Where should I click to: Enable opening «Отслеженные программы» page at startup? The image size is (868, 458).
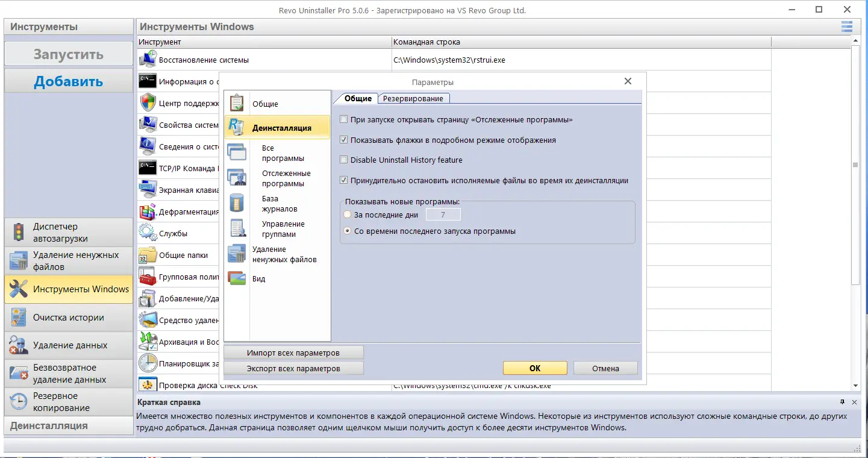point(344,120)
